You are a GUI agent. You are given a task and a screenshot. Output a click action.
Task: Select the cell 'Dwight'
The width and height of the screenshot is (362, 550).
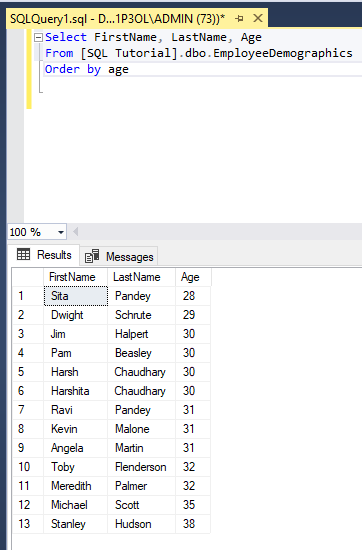click(75, 315)
